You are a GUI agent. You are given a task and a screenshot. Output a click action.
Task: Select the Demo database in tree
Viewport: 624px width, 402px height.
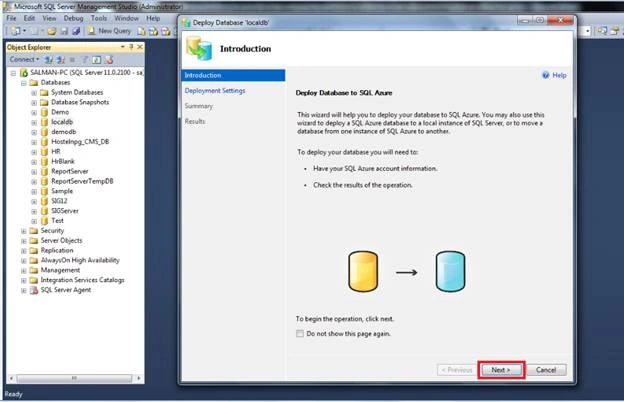coord(60,112)
